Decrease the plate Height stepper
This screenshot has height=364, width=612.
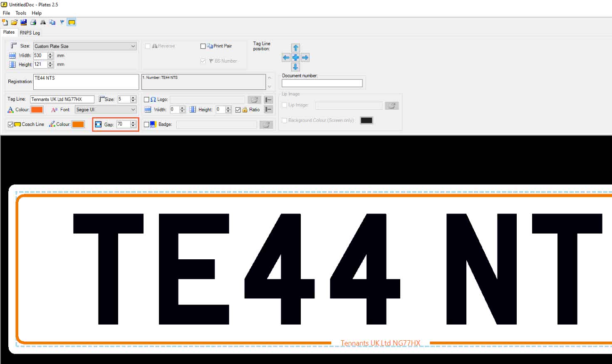[50, 66]
